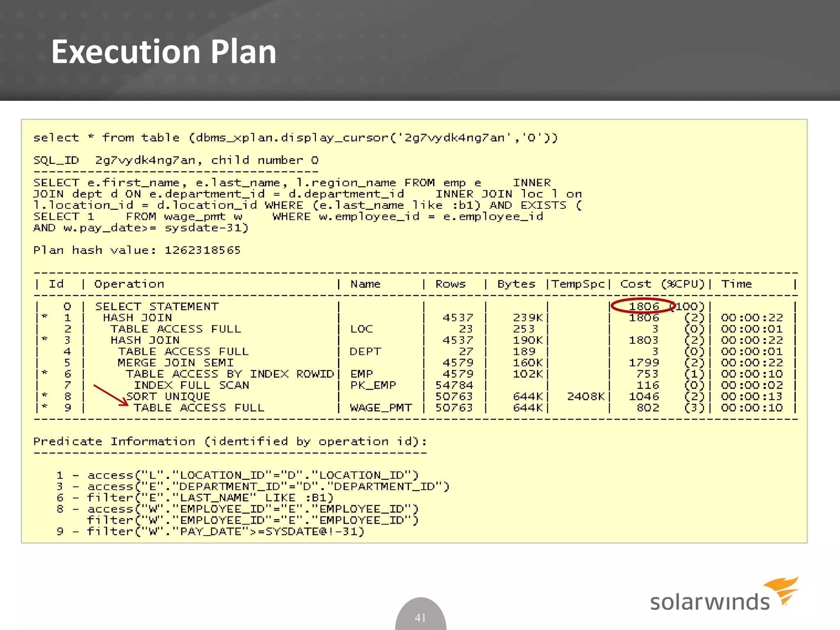This screenshot has width=840, height=630.
Task: Click 'TABLE ACCESS BY INDEX ROWID' operation
Action: click(230, 374)
